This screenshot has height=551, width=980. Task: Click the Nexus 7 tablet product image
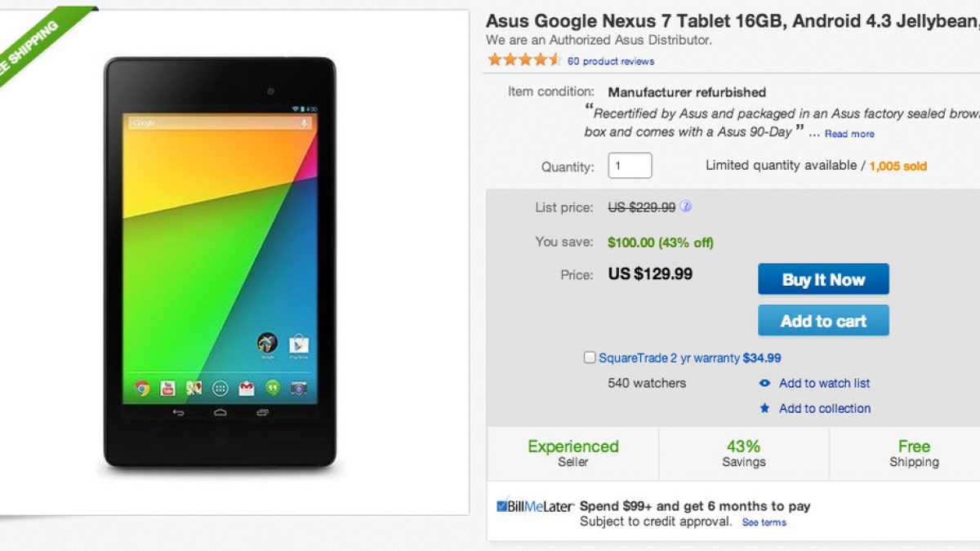coord(220,261)
